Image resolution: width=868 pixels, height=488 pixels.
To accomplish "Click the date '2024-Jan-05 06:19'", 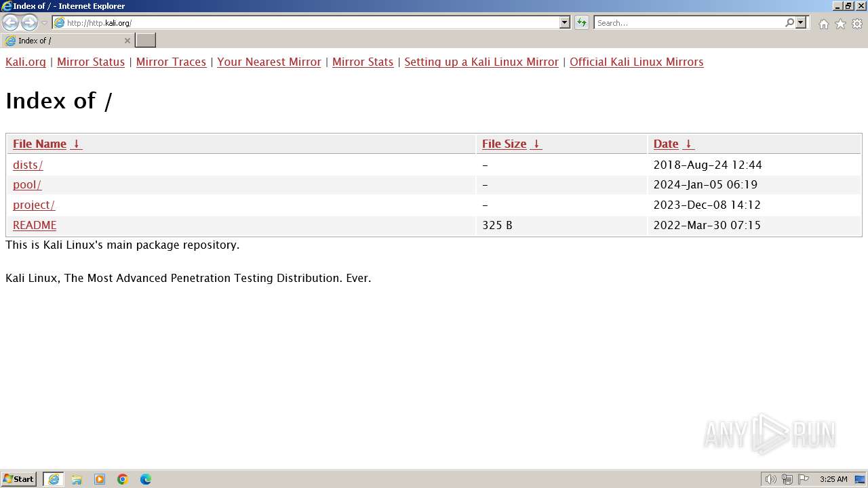I will point(705,184).
